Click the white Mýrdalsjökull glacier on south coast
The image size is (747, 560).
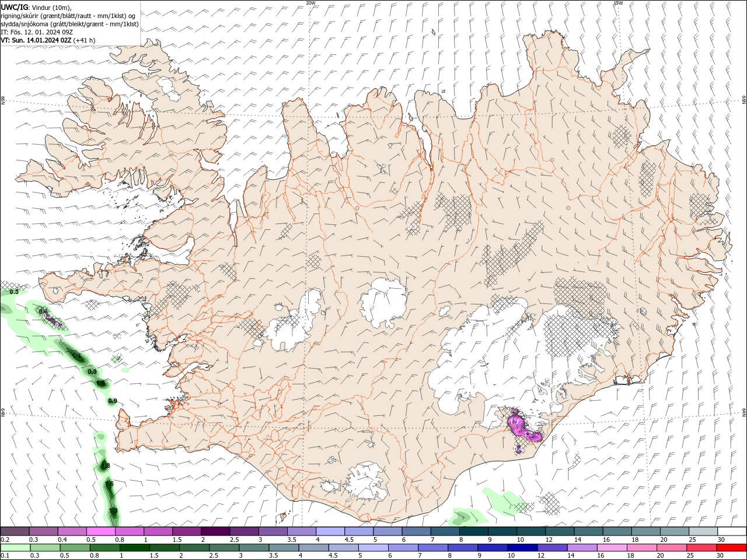tap(366, 481)
